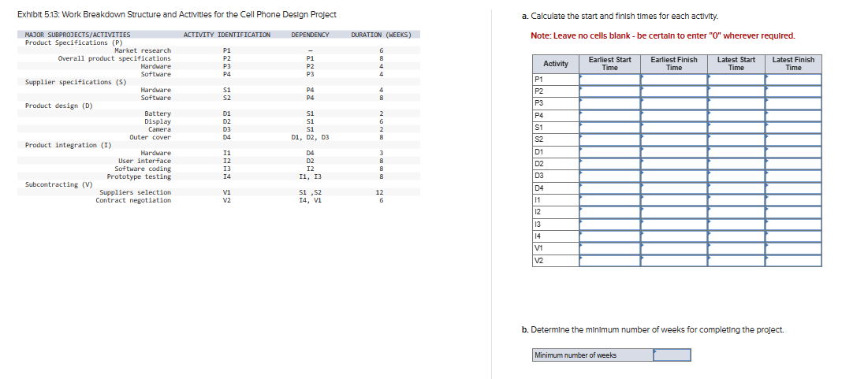Click the Minimum number of weeks answer field

point(672,355)
